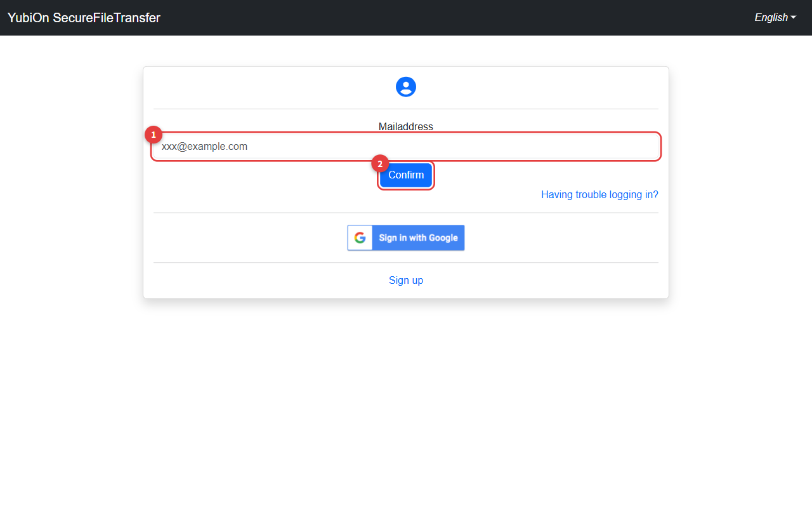
Task: Select the word SecureFileTransfer in the header
Action: 107,18
